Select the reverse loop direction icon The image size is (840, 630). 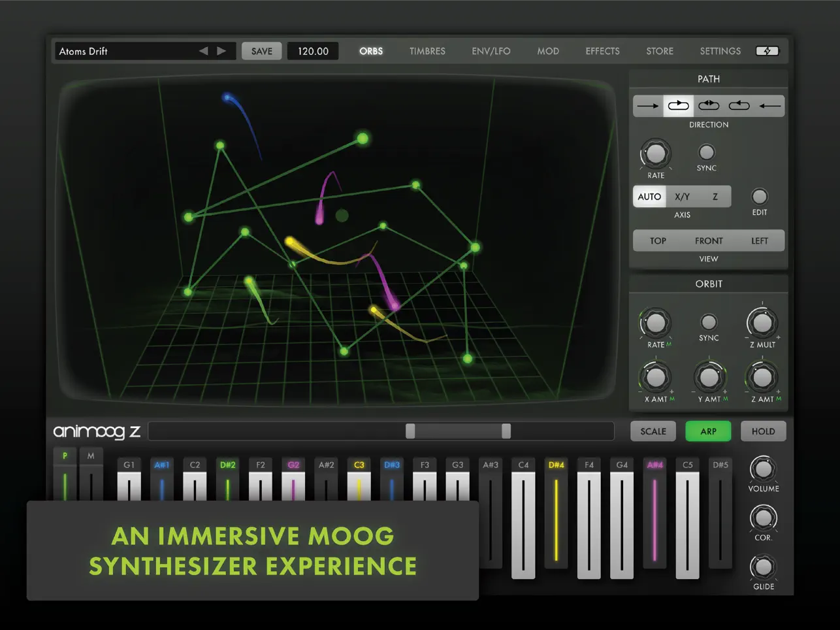[739, 106]
